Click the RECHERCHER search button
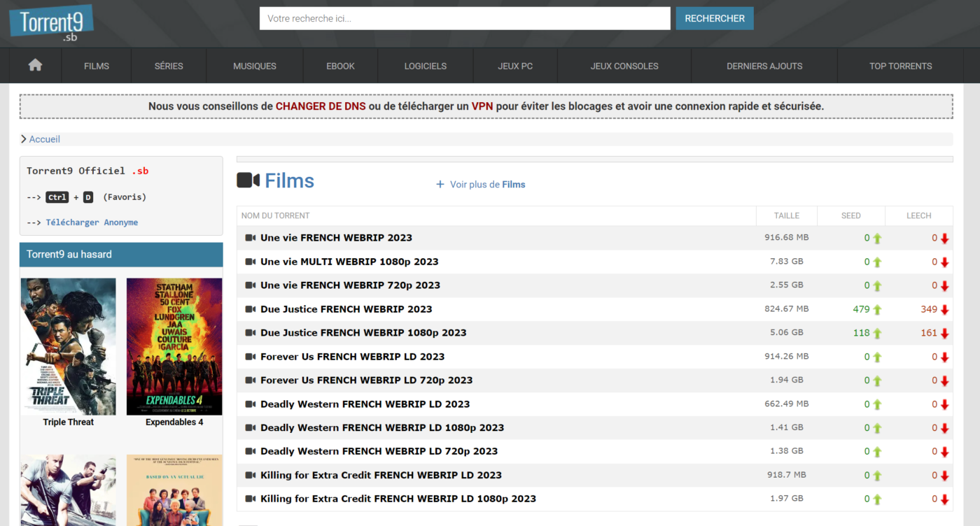This screenshot has height=526, width=980. pyautogui.click(x=715, y=18)
